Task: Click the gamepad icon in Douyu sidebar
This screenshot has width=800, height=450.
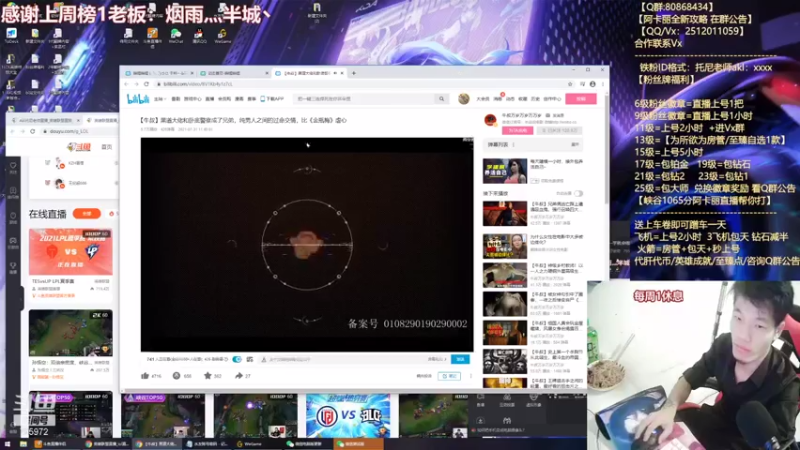Action: [13, 240]
